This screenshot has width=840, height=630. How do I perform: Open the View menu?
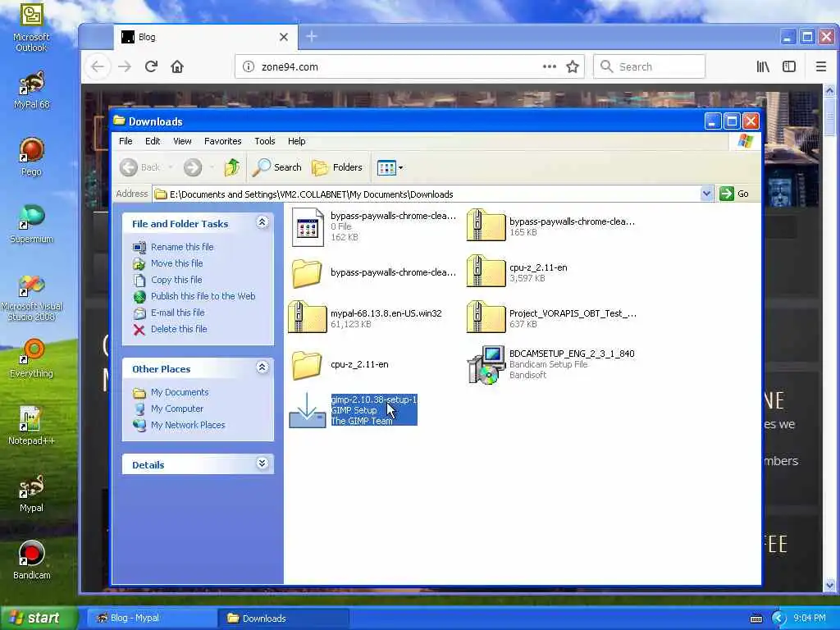(x=182, y=141)
